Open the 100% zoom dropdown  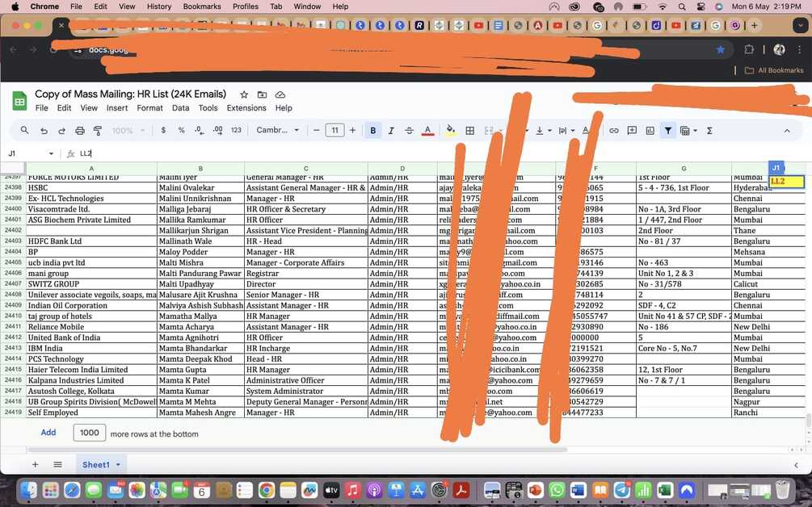click(128, 131)
